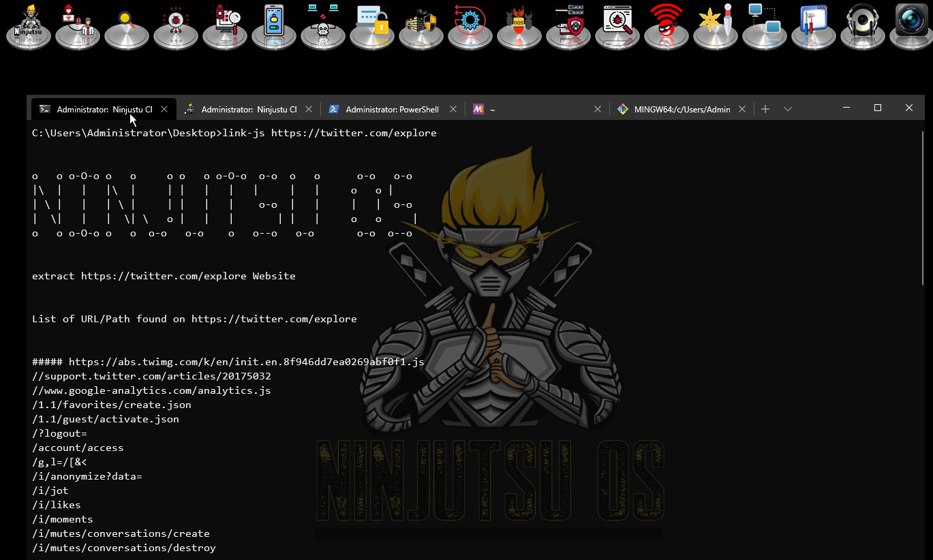The width and height of the screenshot is (933, 560).
Task: Click the /1.1/favorites/create.json line
Action: (x=112, y=405)
